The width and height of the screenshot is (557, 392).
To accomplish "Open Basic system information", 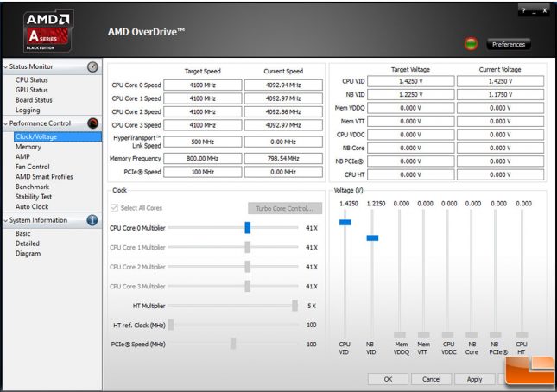I will pyautogui.click(x=23, y=233).
